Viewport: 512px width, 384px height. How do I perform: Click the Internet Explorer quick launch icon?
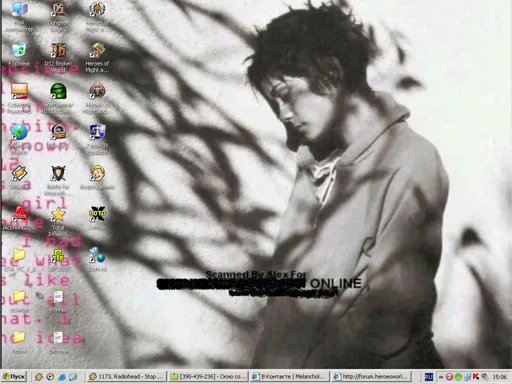(x=62, y=377)
